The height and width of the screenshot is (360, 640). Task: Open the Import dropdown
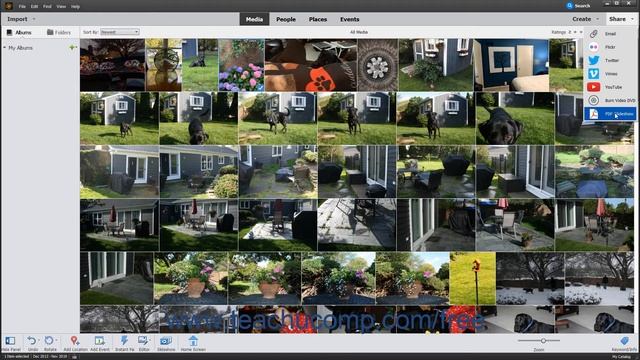click(21, 19)
